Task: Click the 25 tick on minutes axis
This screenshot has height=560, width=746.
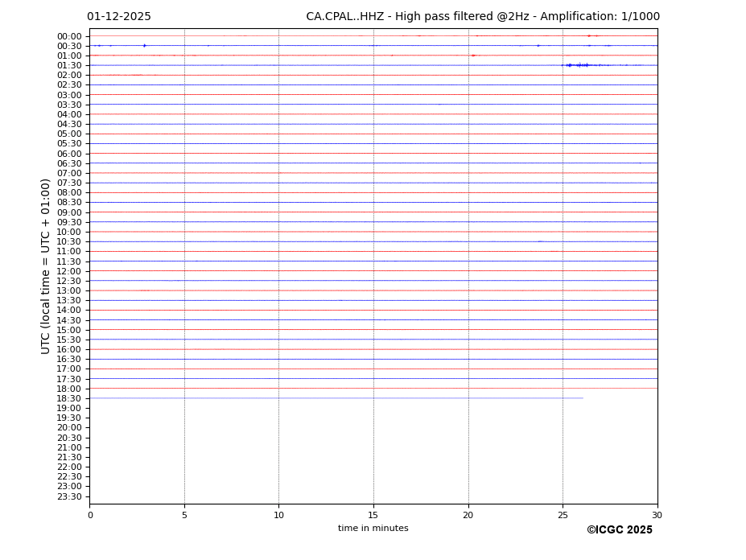Action: click(x=563, y=515)
